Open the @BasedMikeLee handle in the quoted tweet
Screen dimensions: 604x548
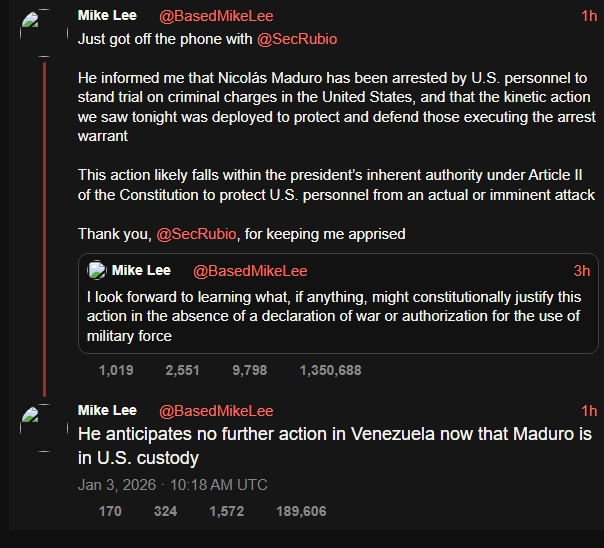250,271
